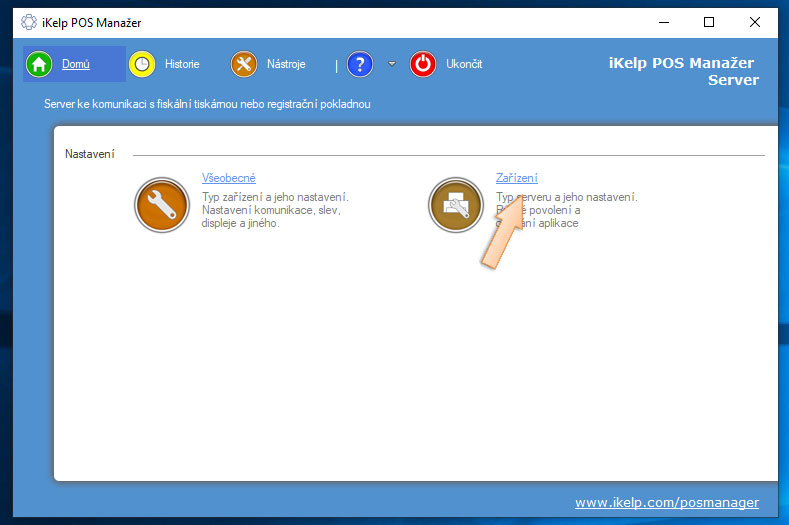The height and width of the screenshot is (525, 789).
Task: Maximize the iKelp POS Manažer window
Action: coord(709,22)
